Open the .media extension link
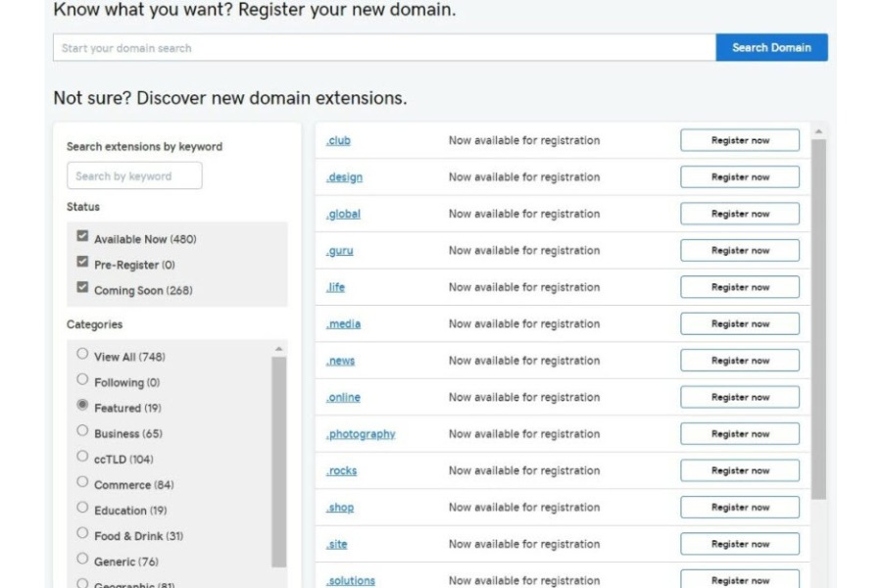The image size is (882, 588). point(343,323)
